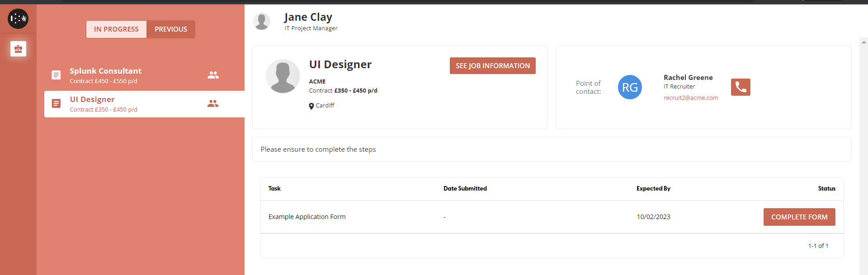This screenshot has width=868, height=275.
Task: Call Rachel Greene using the phone icon
Action: click(740, 87)
